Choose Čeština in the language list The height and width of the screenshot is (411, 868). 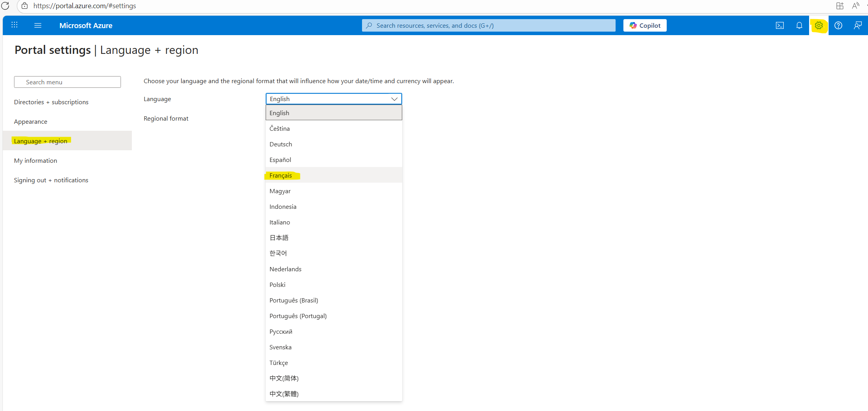coord(334,128)
